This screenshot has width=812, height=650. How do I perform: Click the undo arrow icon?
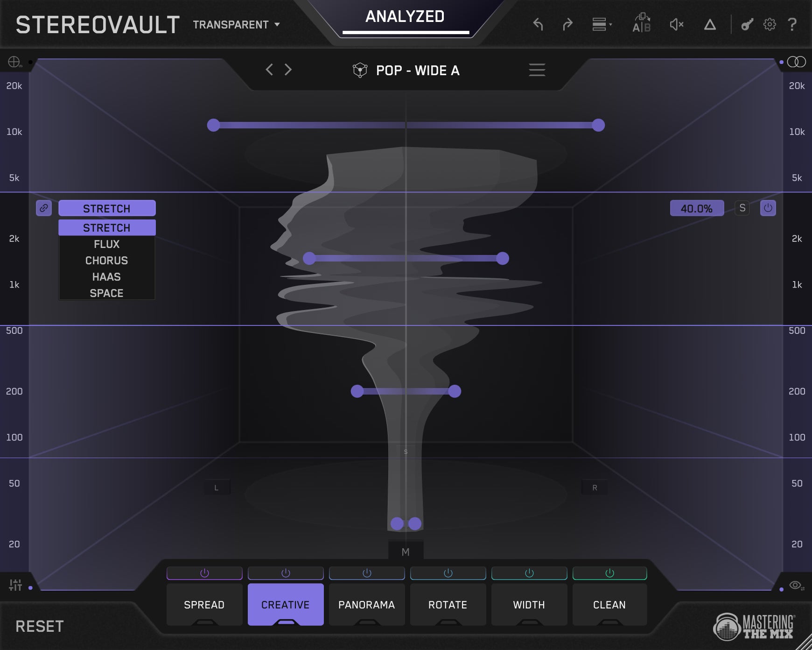pos(538,24)
